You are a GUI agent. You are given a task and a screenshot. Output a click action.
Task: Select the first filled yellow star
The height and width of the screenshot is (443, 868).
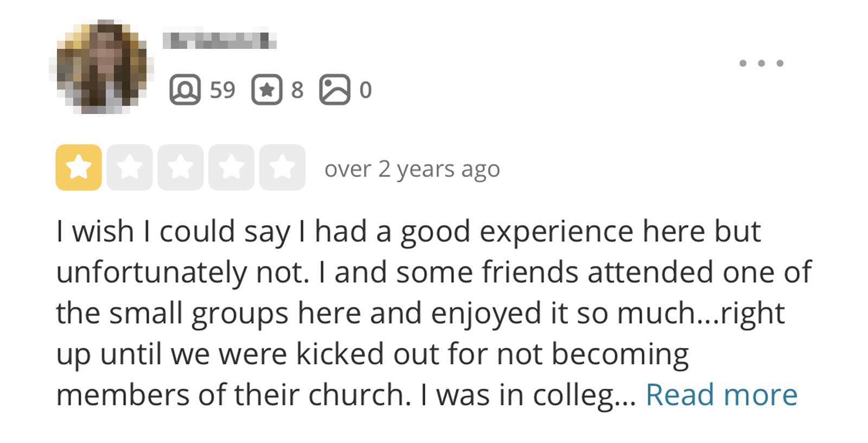tap(79, 167)
